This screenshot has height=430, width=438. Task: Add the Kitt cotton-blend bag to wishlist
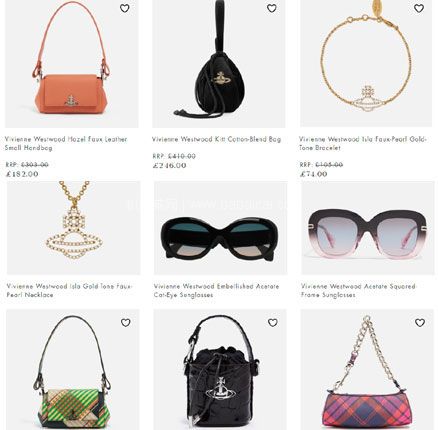(272, 8)
